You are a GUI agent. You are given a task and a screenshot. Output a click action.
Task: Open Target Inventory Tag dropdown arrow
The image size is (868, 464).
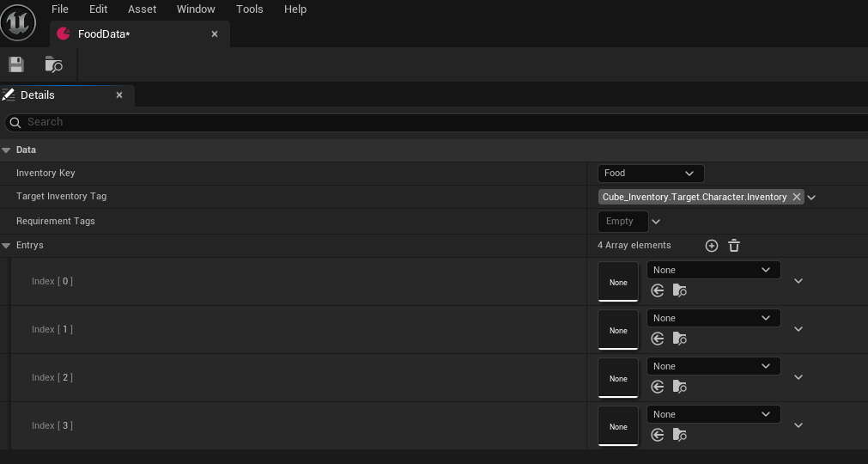(811, 198)
